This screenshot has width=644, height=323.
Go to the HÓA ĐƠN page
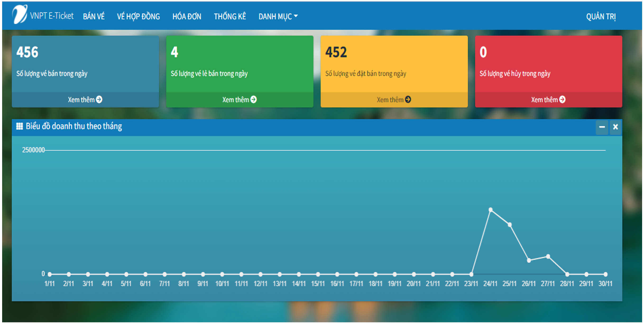pyautogui.click(x=187, y=17)
